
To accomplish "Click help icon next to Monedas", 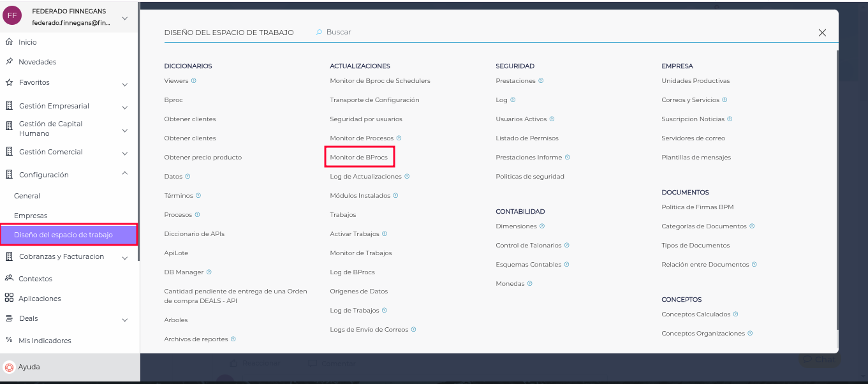I will [x=530, y=283].
